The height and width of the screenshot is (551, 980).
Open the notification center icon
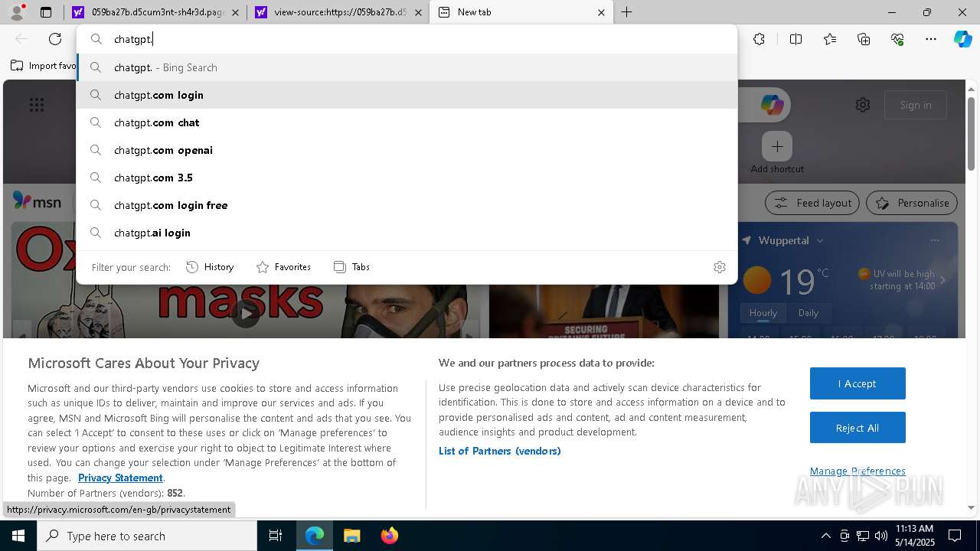coord(955,536)
